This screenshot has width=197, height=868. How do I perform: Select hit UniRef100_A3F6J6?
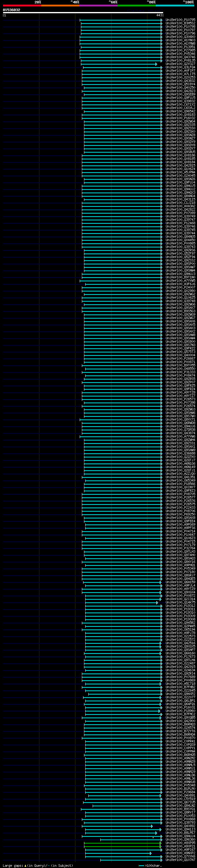pyautogui.click(x=180, y=284)
